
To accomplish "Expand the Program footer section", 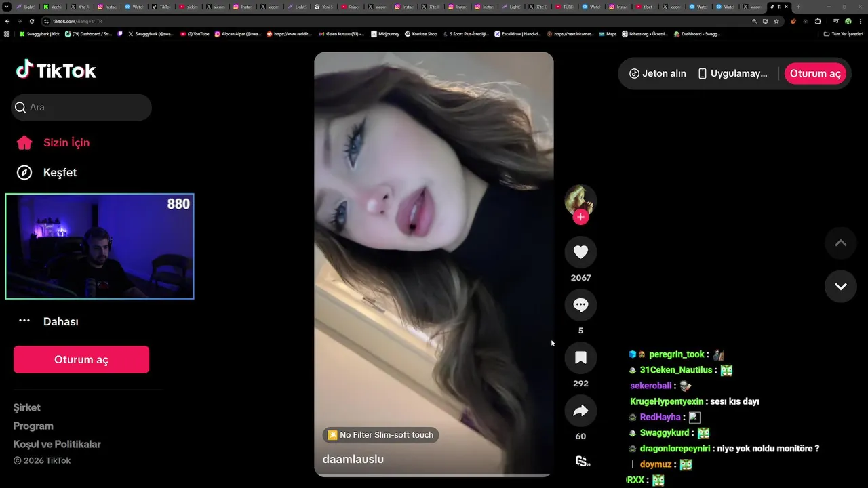I will [33, 426].
